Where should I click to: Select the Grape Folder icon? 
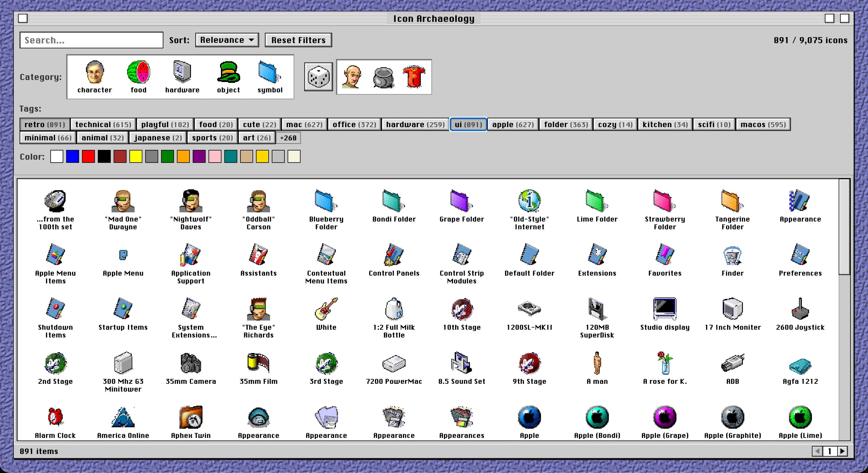tap(461, 201)
